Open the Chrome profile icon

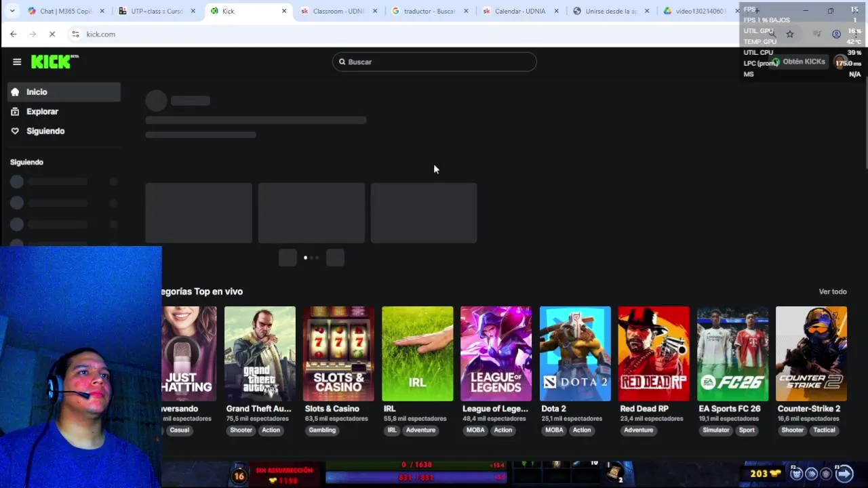point(836,34)
